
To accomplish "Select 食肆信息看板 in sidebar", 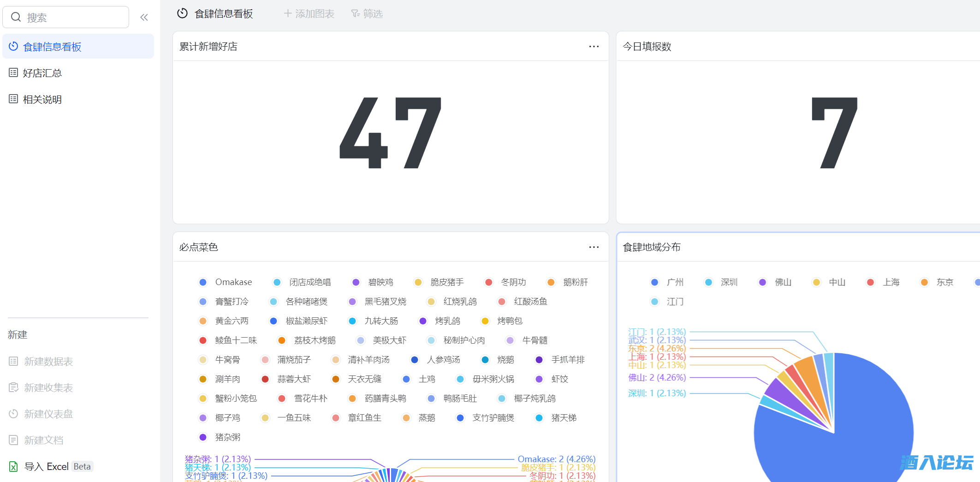I will (x=52, y=47).
